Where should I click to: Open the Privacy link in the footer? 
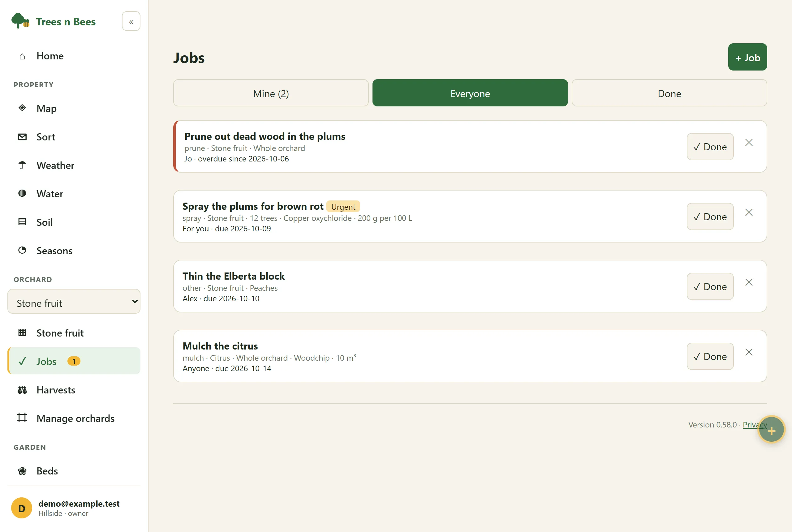(755, 425)
